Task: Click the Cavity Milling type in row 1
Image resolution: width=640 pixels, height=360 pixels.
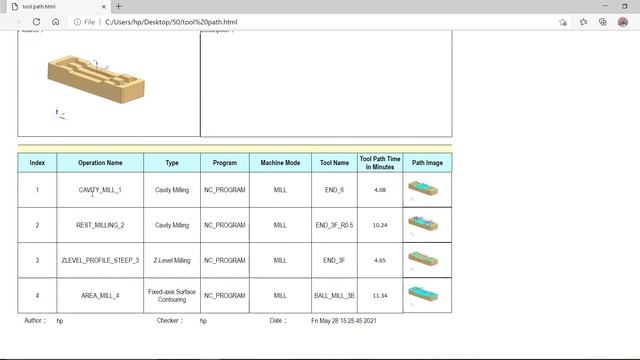Action: pos(172,190)
